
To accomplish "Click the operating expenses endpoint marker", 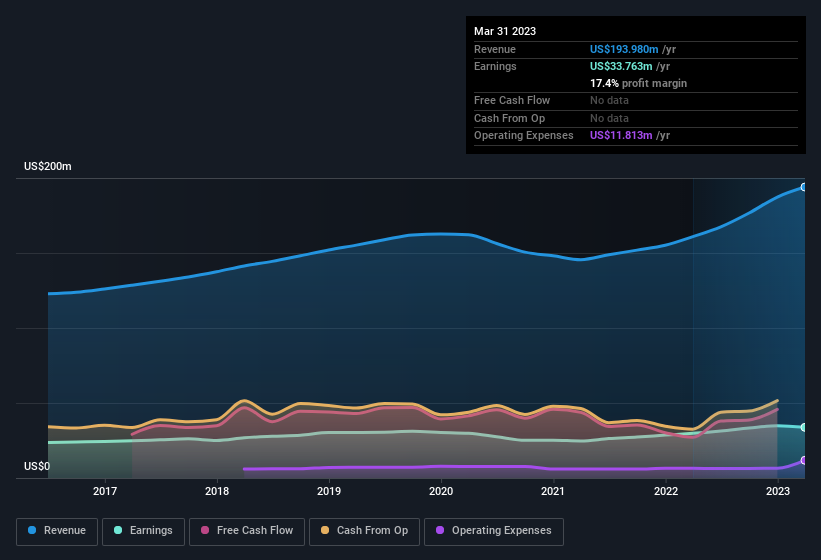I will (x=804, y=461).
